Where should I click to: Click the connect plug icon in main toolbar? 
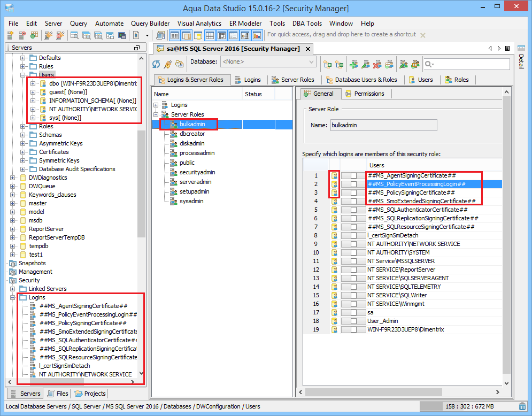pyautogui.click(x=49, y=35)
